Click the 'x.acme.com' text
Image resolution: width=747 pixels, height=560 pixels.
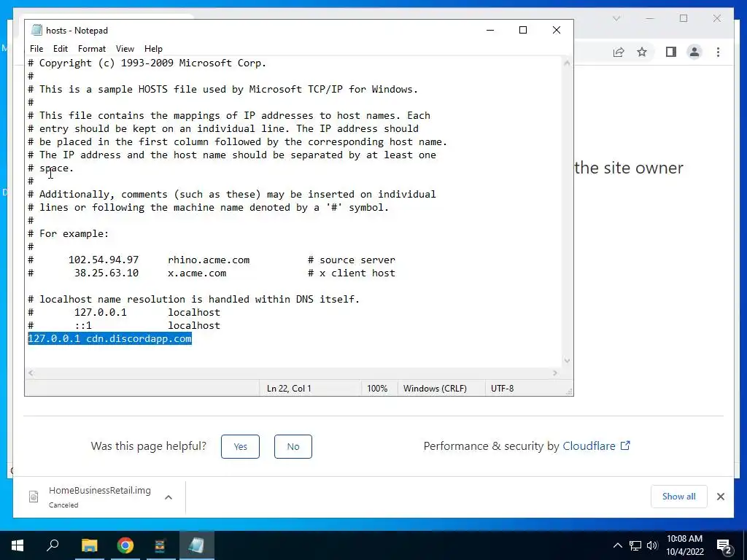point(197,273)
